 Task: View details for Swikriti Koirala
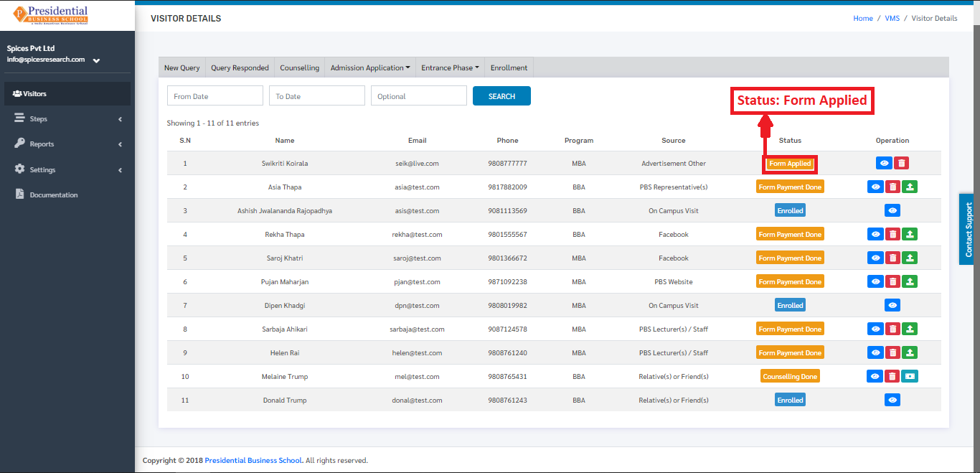pos(884,163)
